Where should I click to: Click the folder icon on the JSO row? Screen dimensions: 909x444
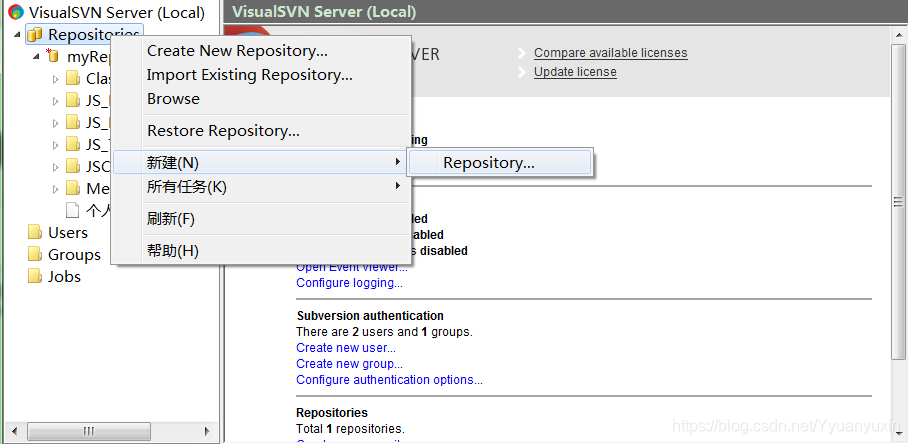[x=72, y=167]
